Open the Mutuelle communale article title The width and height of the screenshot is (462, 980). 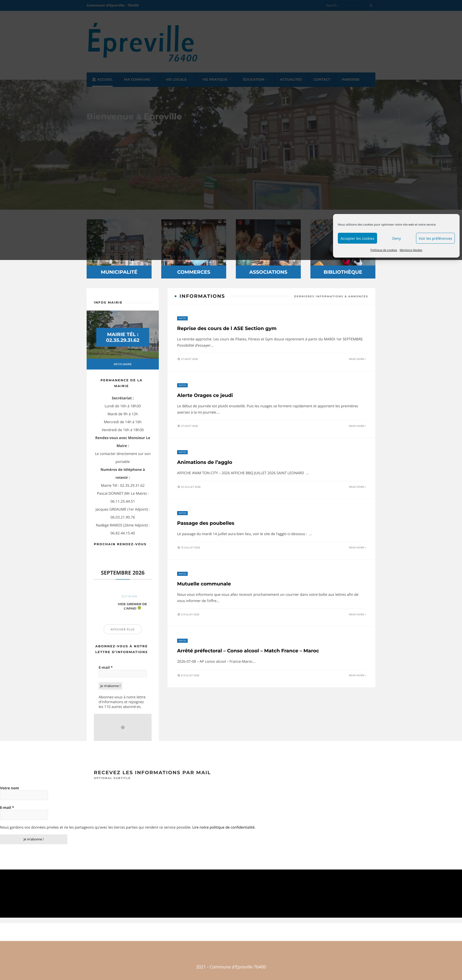pos(204,584)
